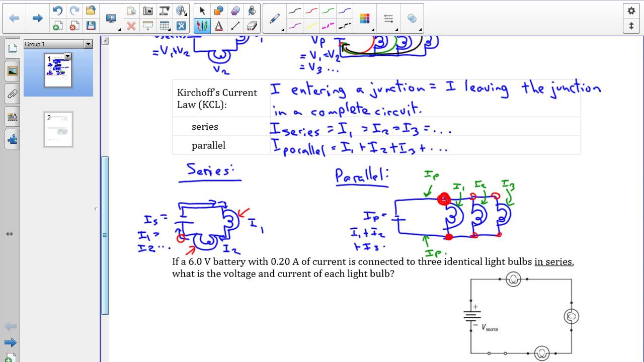Open the view screens display options
Screen dimensions: 644x362
pos(111,18)
